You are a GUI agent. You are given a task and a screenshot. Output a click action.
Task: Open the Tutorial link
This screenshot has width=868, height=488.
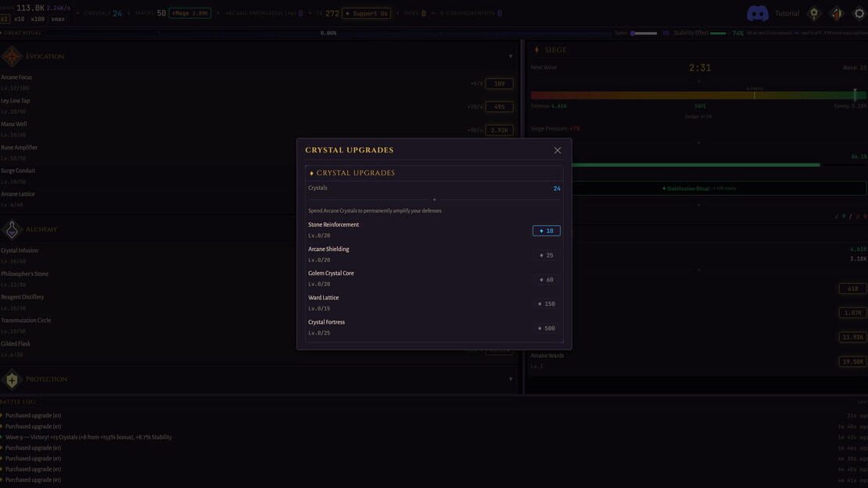pyautogui.click(x=787, y=13)
